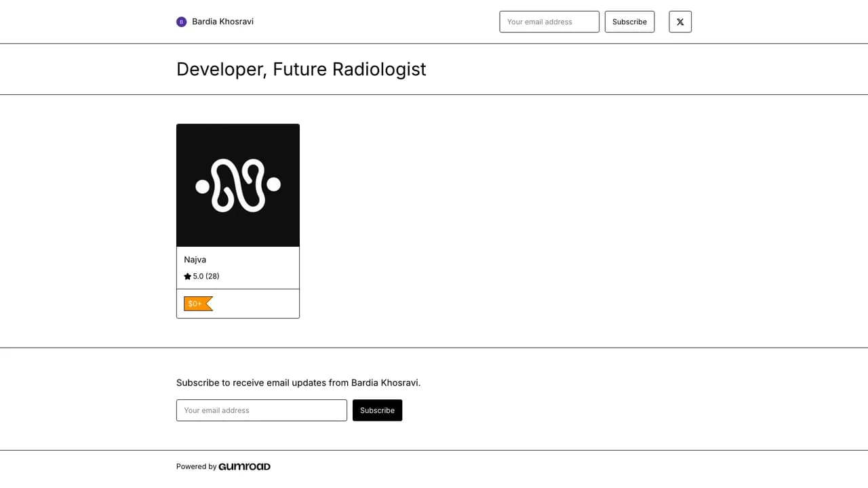The width and height of the screenshot is (868, 488).
Task: Focus the footer email address field
Action: point(262,410)
